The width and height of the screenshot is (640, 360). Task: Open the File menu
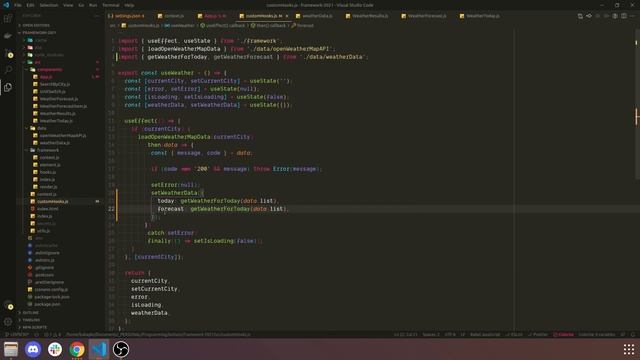click(x=18, y=5)
